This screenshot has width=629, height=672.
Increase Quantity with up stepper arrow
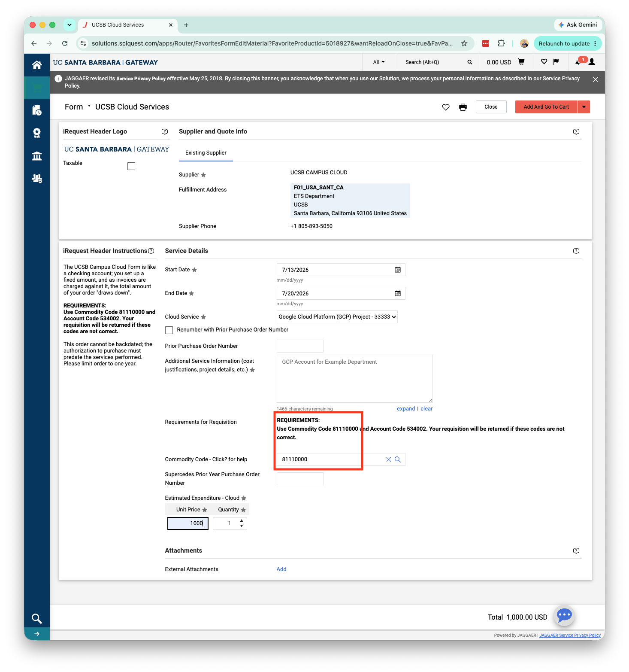[x=242, y=521]
